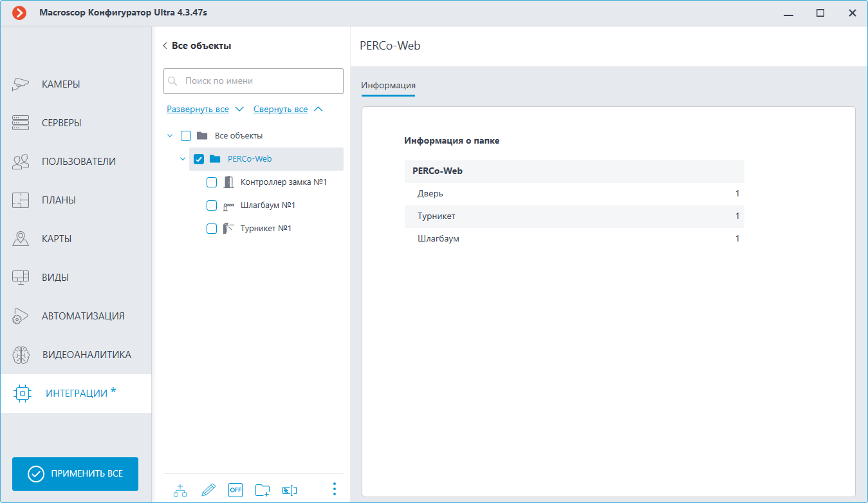
Task: Open the three-dot more options menu
Action: coord(334,489)
